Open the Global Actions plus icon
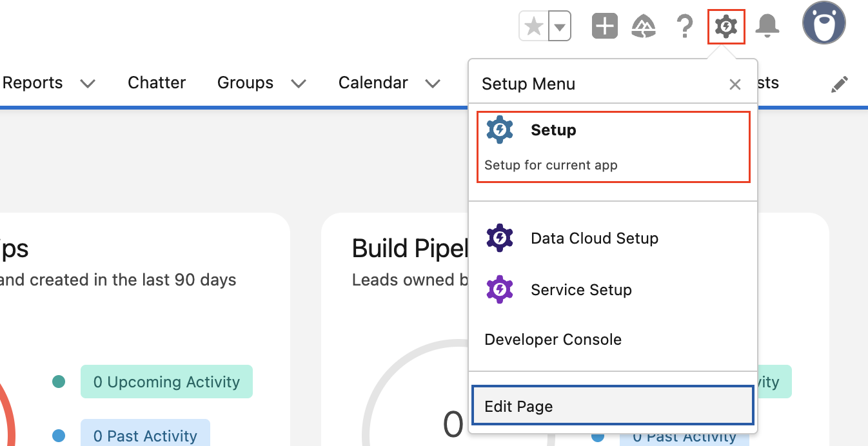The height and width of the screenshot is (446, 868). tap(605, 26)
